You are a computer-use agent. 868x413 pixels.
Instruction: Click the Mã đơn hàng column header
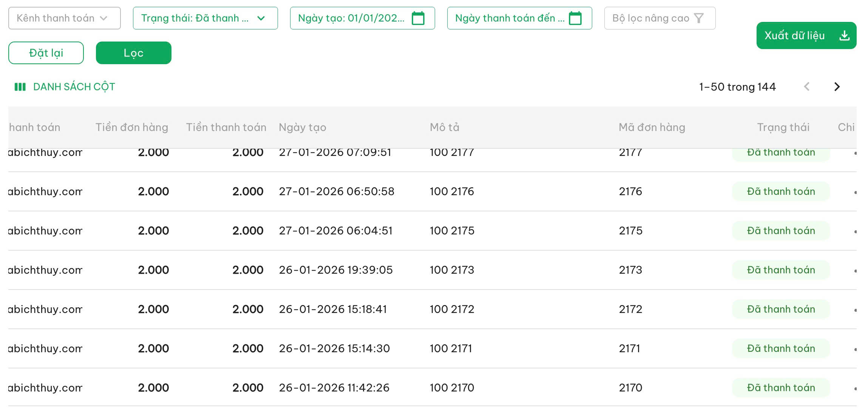pyautogui.click(x=652, y=127)
